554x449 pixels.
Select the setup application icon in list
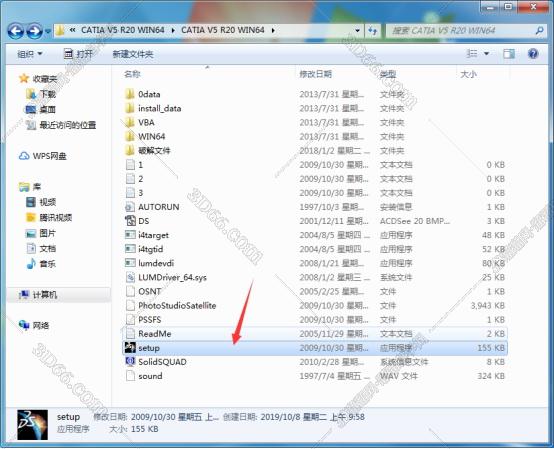[130, 348]
